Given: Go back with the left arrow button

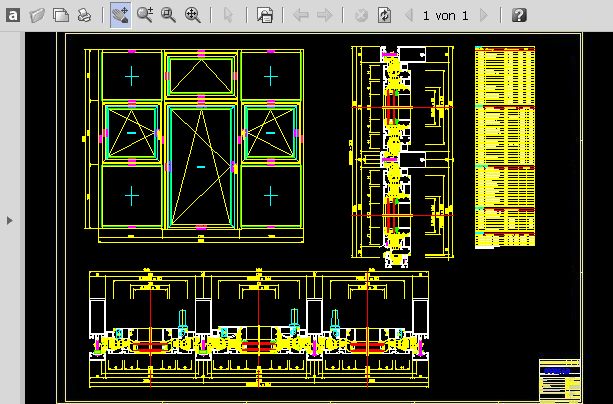Looking at the screenshot, I should tap(300, 15).
